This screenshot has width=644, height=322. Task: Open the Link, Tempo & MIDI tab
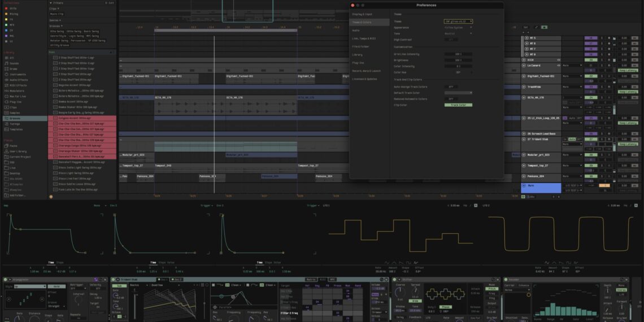coord(364,38)
